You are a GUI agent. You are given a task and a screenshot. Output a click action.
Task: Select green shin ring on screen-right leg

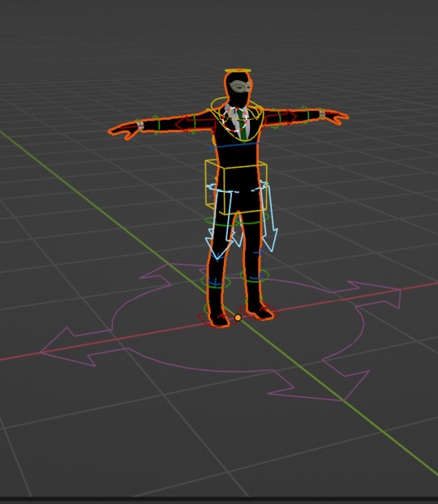point(254,275)
